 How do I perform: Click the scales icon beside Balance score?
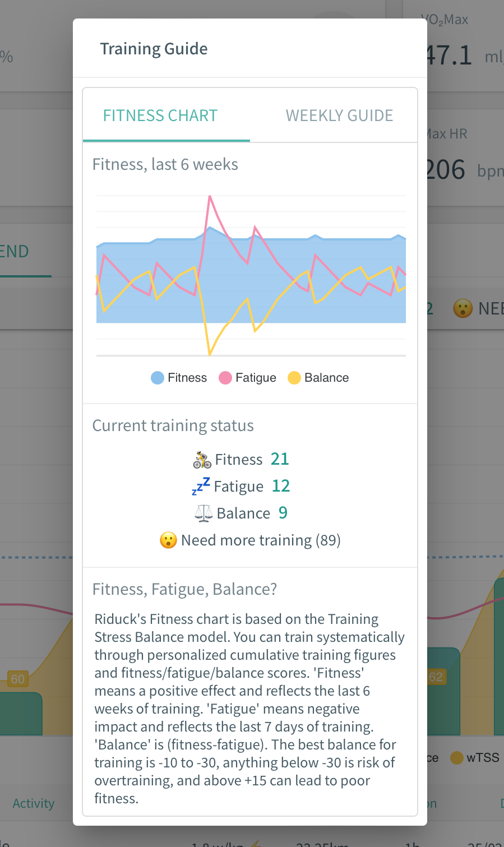[x=203, y=513]
